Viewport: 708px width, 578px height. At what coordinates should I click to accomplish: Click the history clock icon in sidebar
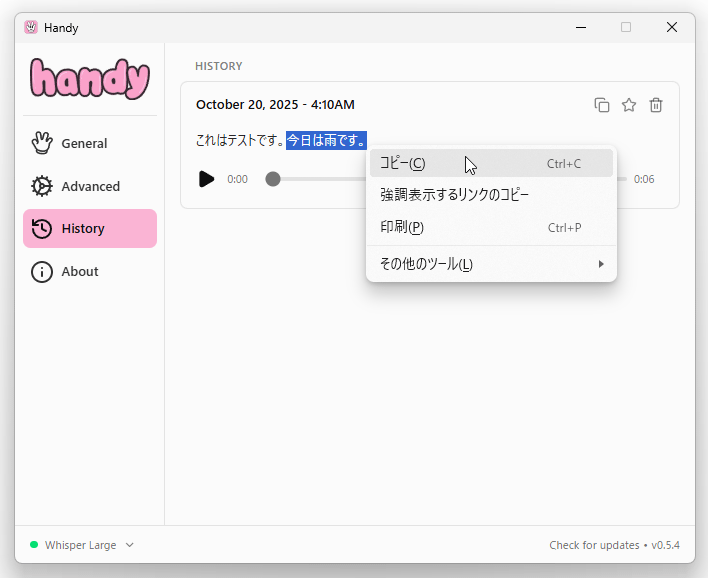tap(42, 228)
